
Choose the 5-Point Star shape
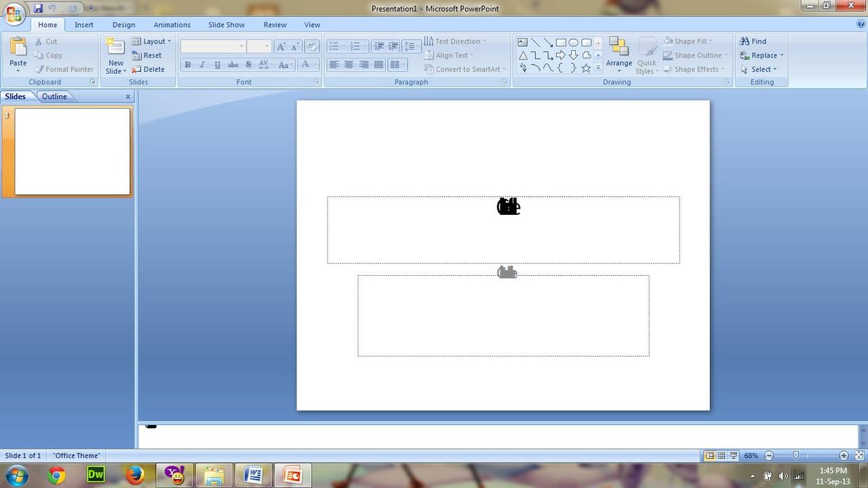(586, 68)
